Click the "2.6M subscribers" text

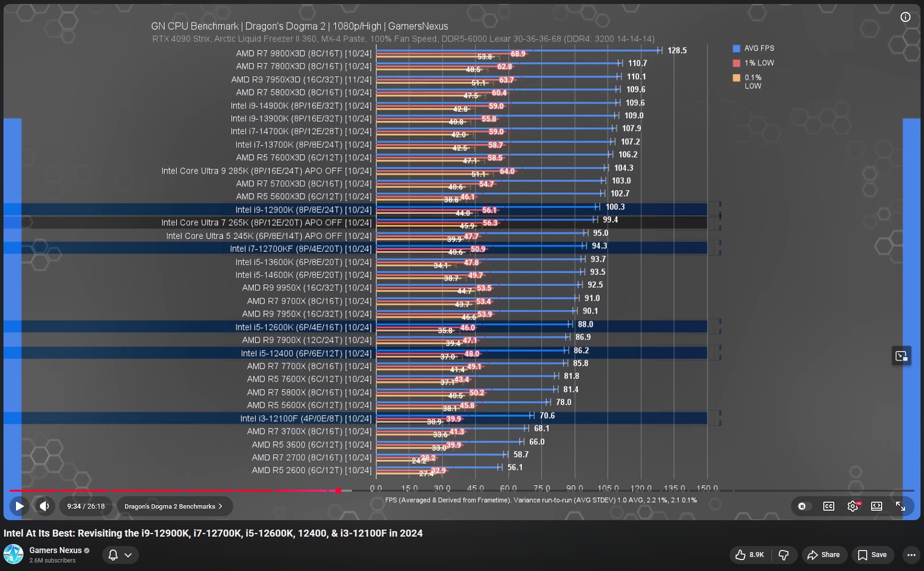click(x=52, y=561)
